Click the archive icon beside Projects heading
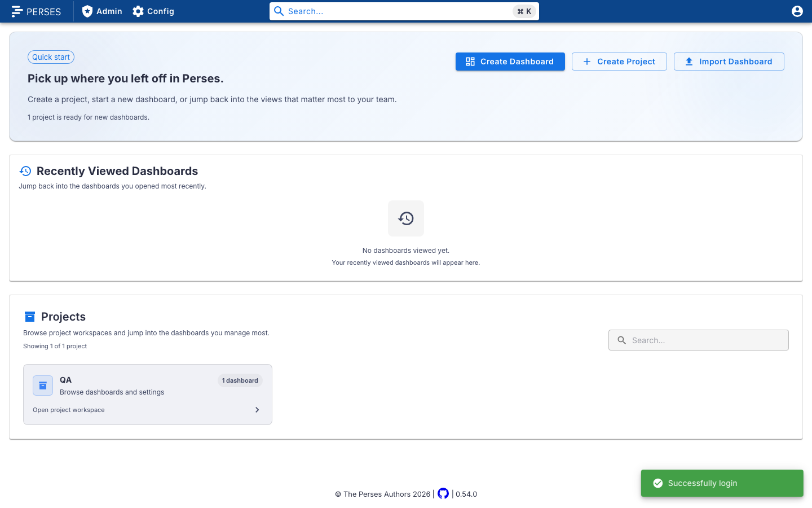812x508 pixels. 30,317
